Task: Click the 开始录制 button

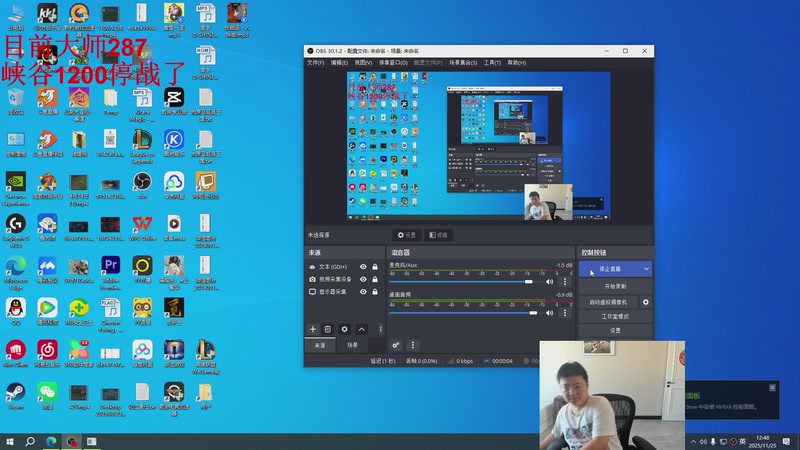Action: pyautogui.click(x=615, y=286)
